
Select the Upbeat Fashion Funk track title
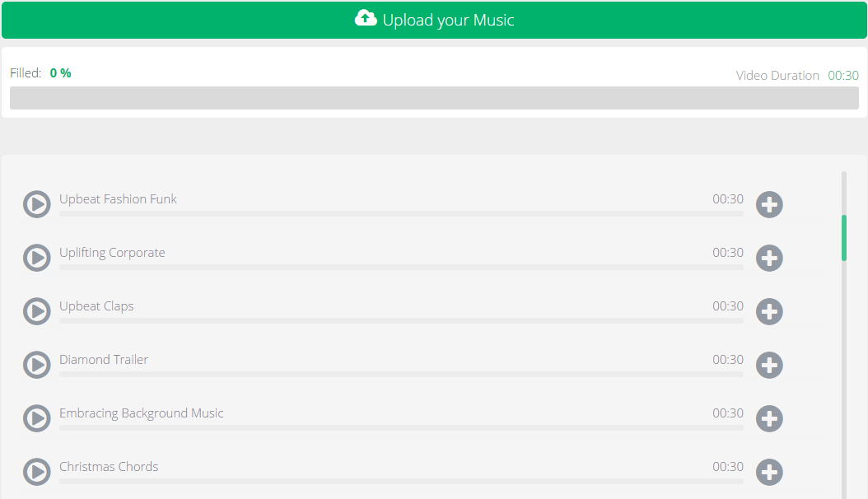tap(118, 198)
